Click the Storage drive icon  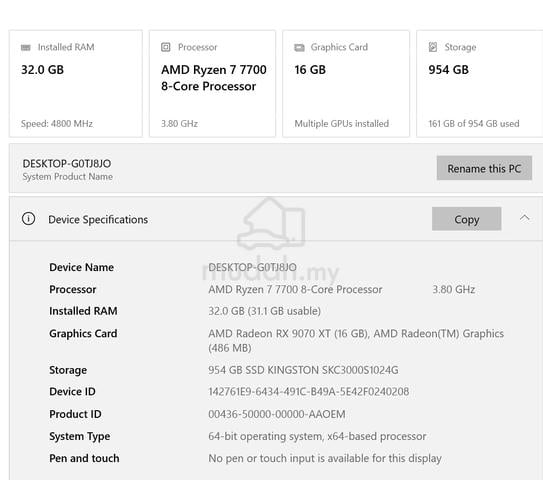[x=433, y=47]
